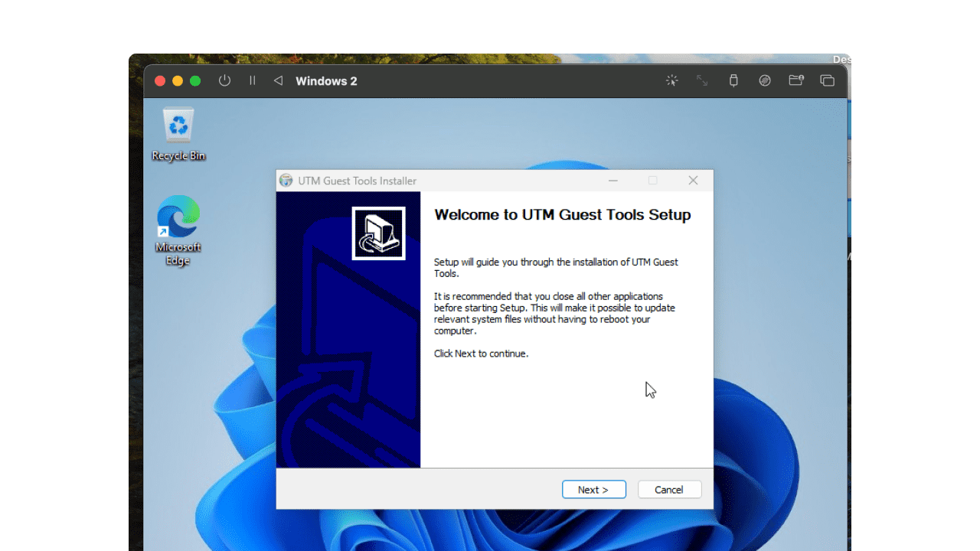
Task: Select the Recycle Bin desktop icon
Action: [x=178, y=135]
